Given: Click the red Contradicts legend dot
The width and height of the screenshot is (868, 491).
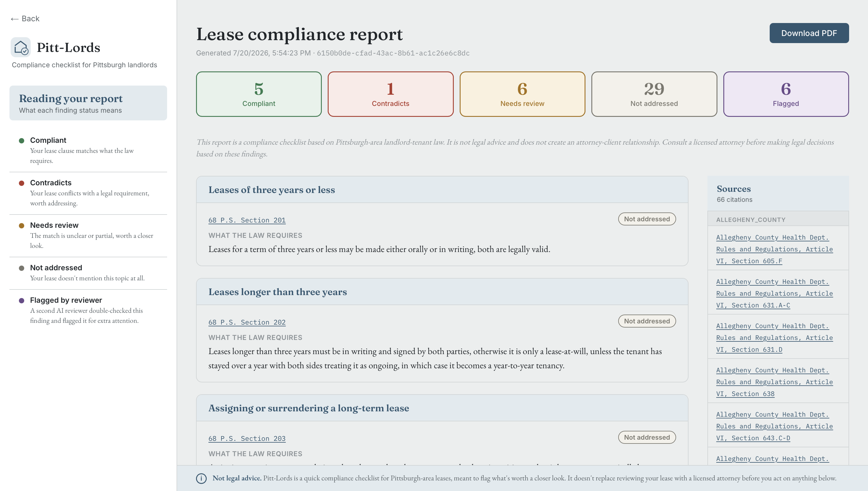Looking at the screenshot, I should click(x=22, y=183).
